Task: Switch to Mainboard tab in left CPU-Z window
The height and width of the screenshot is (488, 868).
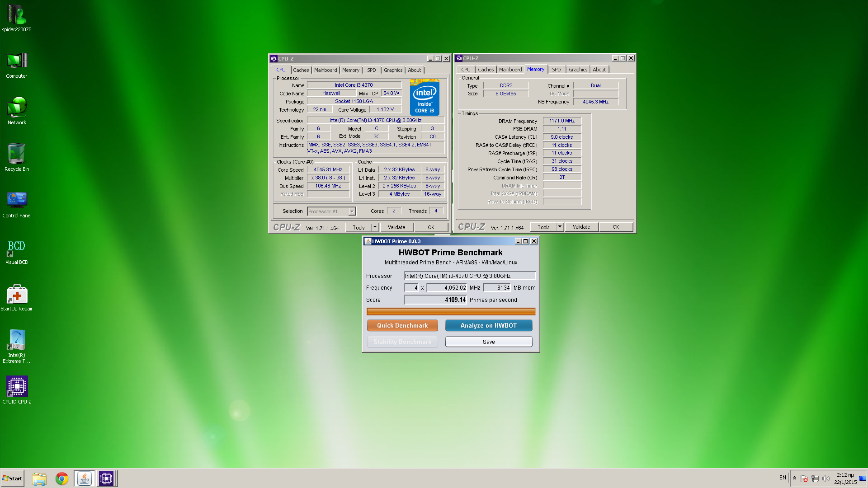Action: click(x=325, y=70)
